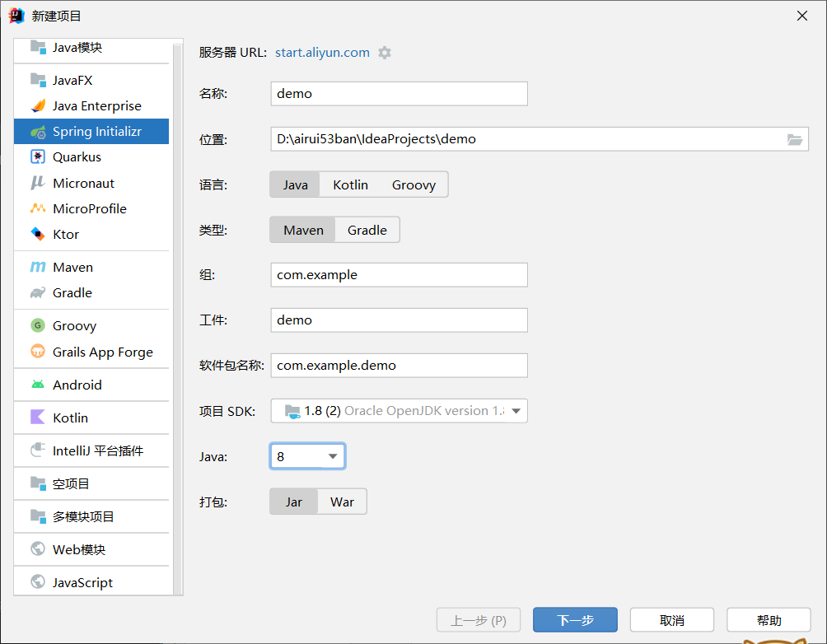Click the 软件包名称 package name field
Screen dimensions: 827x644
pyautogui.click(x=399, y=365)
